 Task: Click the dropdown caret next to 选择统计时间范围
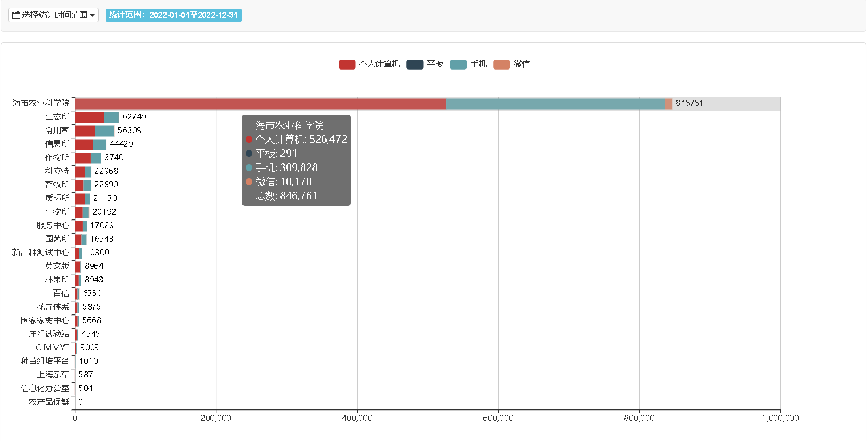pos(92,16)
